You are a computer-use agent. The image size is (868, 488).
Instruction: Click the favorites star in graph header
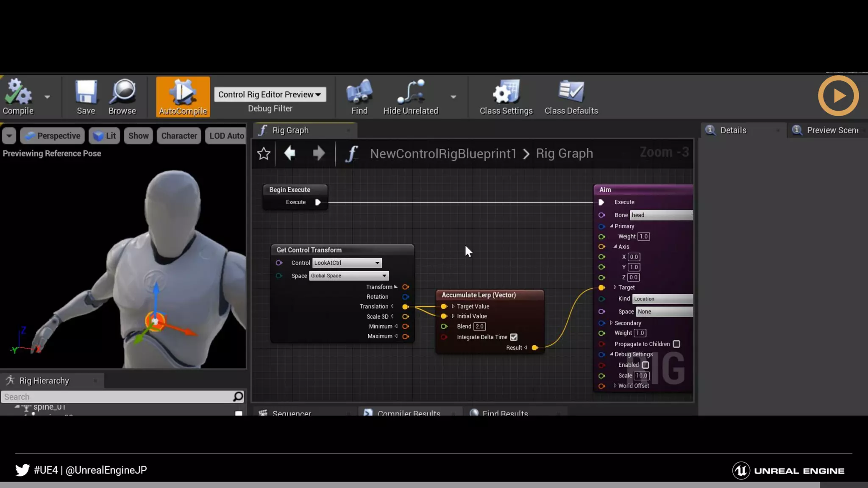(264, 153)
